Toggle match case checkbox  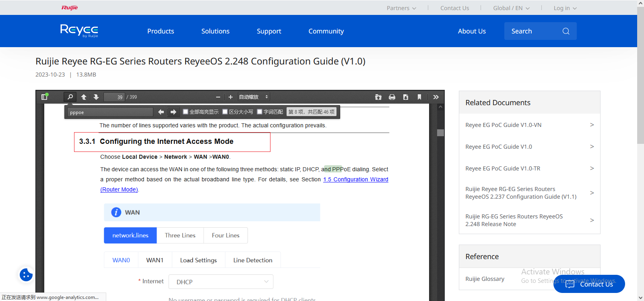point(225,112)
